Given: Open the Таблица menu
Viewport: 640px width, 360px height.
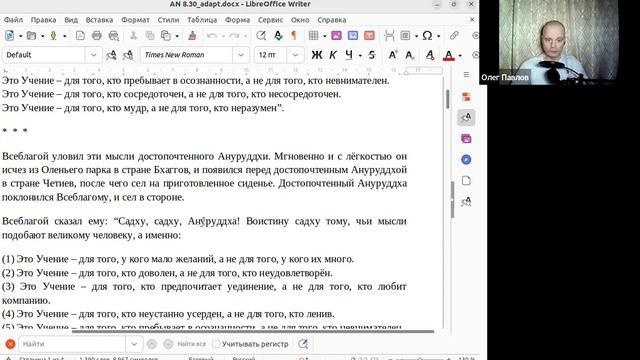Looking at the screenshot, I should [202, 20].
